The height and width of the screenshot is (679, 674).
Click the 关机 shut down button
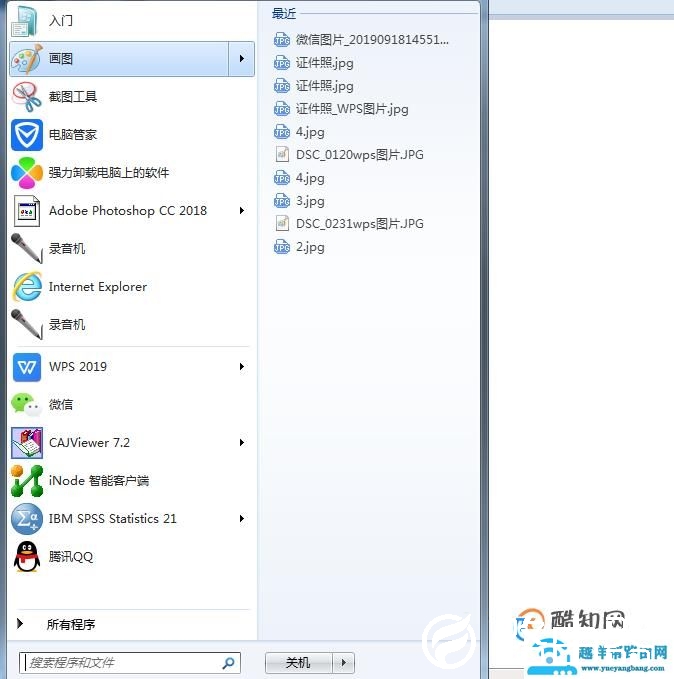click(x=299, y=663)
